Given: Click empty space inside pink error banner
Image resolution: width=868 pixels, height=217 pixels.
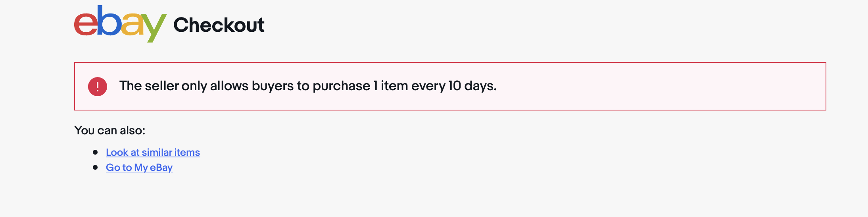Looking at the screenshot, I should 659,86.
